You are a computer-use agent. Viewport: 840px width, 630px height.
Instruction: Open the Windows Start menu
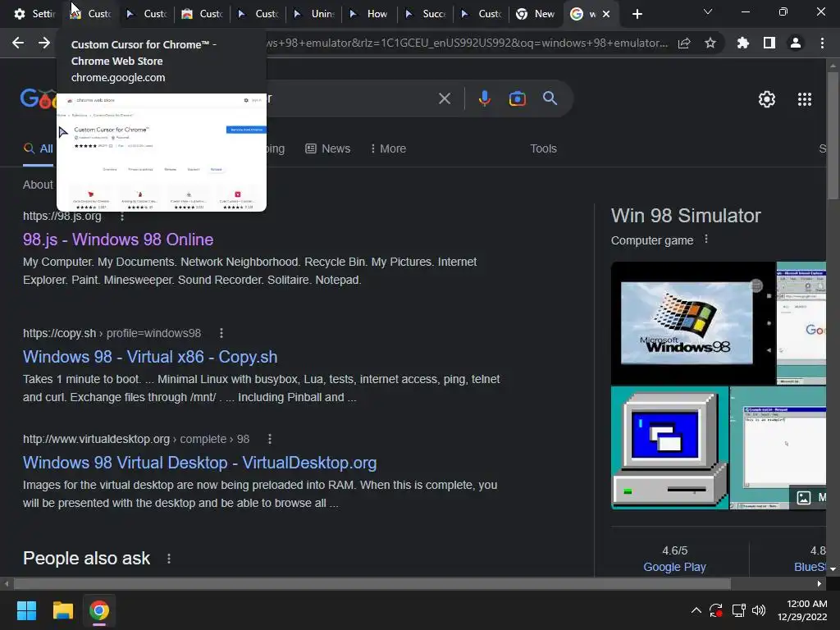pyautogui.click(x=26, y=610)
